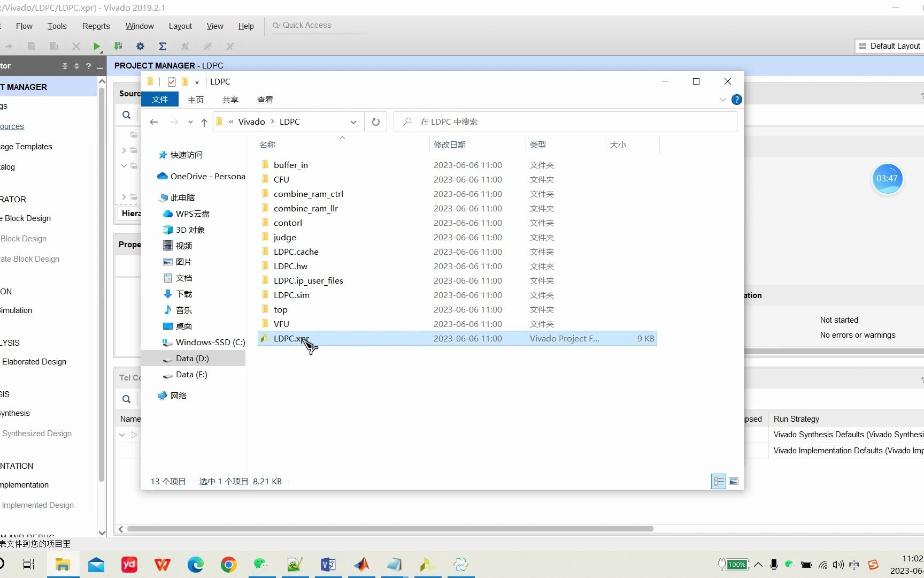Select 快速访问 in navigation pane

click(x=187, y=155)
